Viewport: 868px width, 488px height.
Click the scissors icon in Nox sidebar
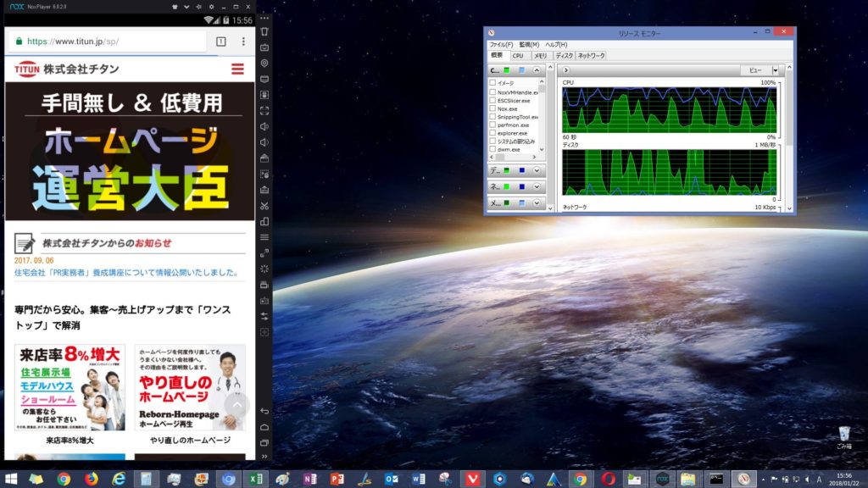pos(264,205)
